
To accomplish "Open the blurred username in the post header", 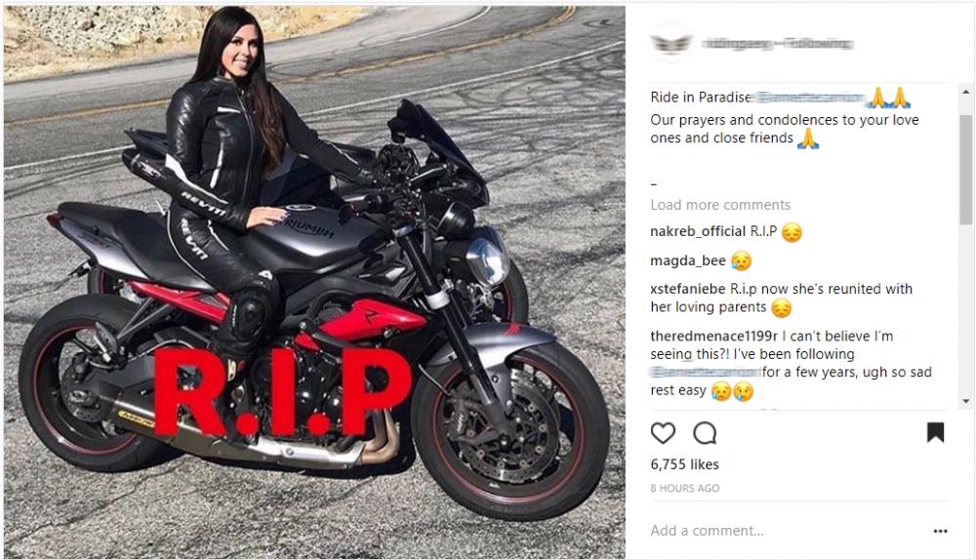I will click(x=777, y=44).
